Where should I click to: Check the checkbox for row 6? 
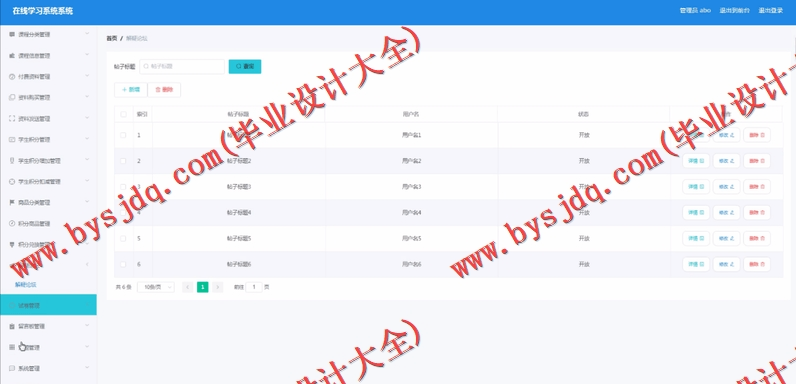click(123, 264)
